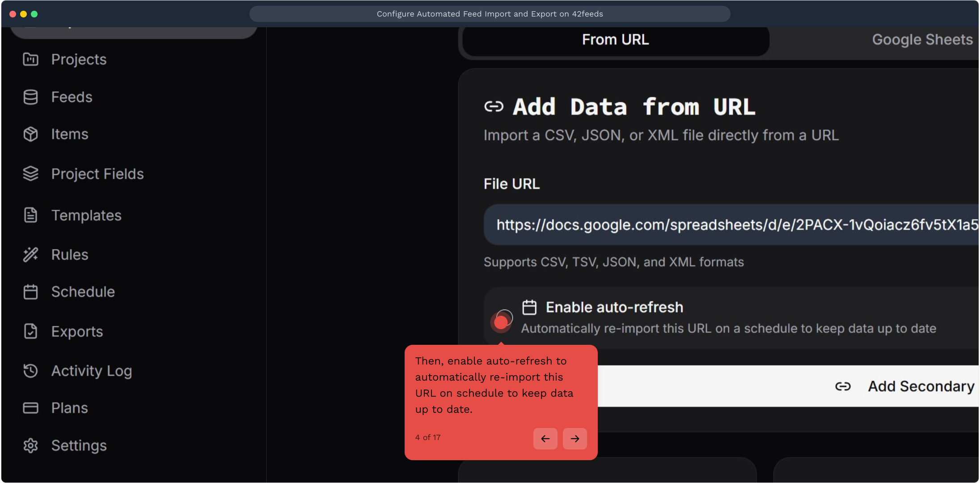Switch to the Google Sheets tab

[x=922, y=40]
